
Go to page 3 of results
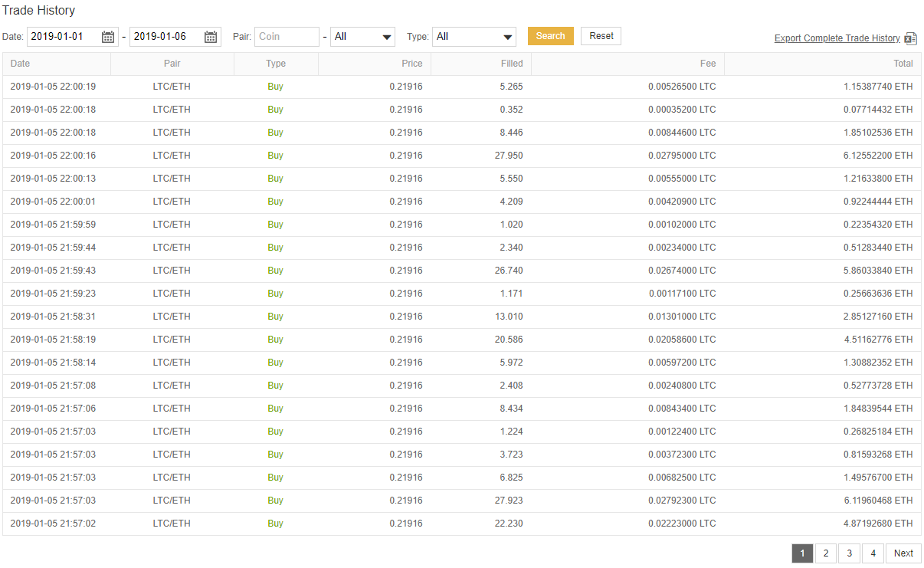pyautogui.click(x=849, y=553)
